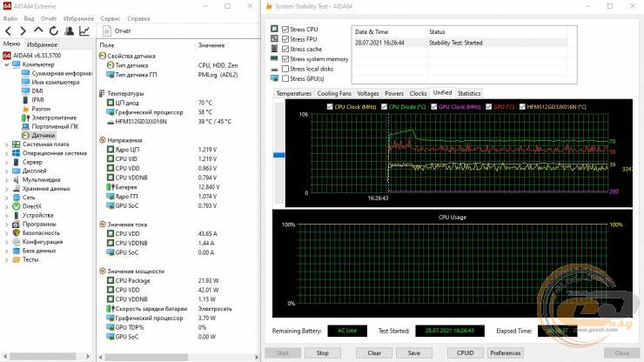Screen dimensions: 644x362
Task: Switch to the Избранное tab in left panel
Action: click(x=42, y=44)
